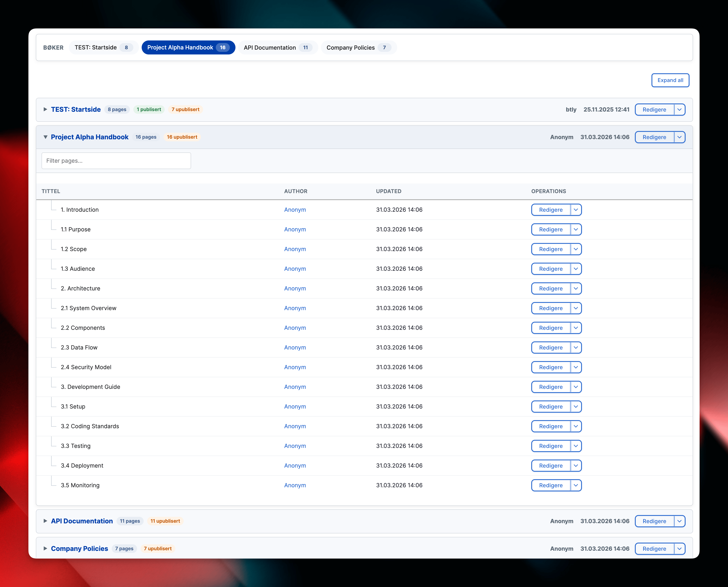The height and width of the screenshot is (587, 728).
Task: Click Redigere for API Documentation book
Action: 654,521
